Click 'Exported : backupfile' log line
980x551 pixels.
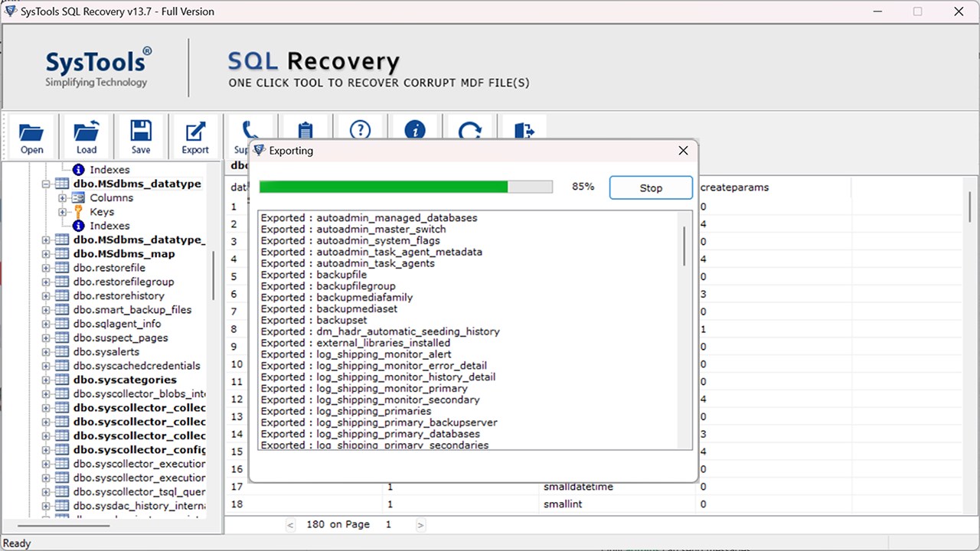click(x=314, y=275)
